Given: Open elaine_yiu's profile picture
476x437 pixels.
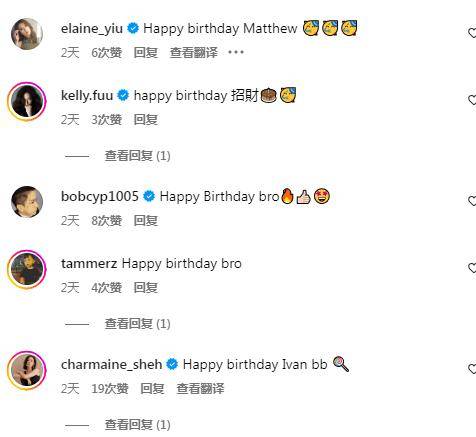Looking at the screenshot, I should (27, 34).
